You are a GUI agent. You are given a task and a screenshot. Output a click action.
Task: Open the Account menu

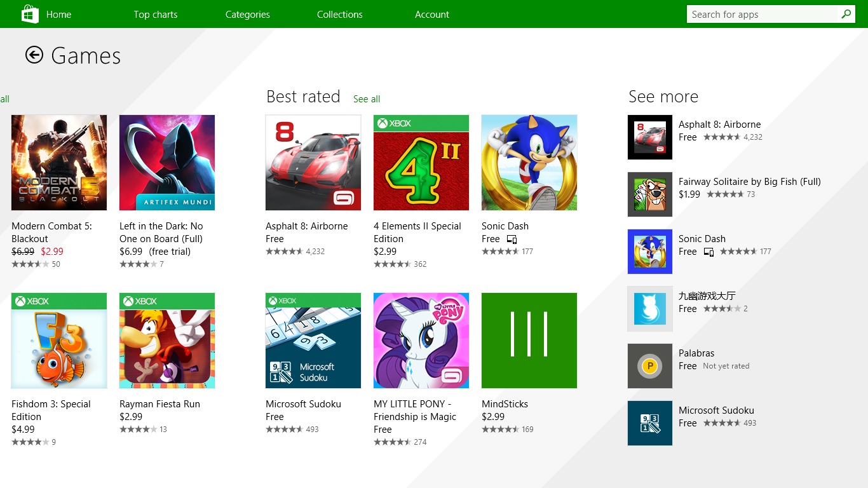coord(432,14)
